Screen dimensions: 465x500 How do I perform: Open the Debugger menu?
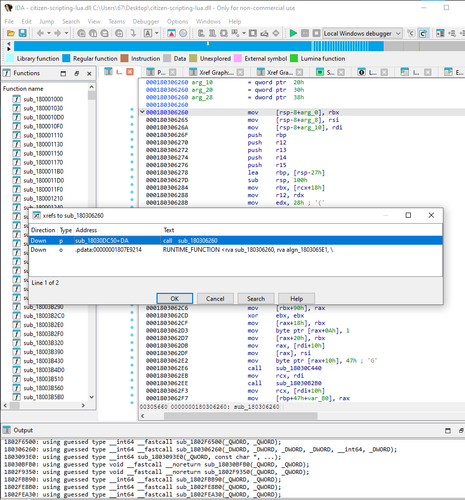click(x=146, y=22)
